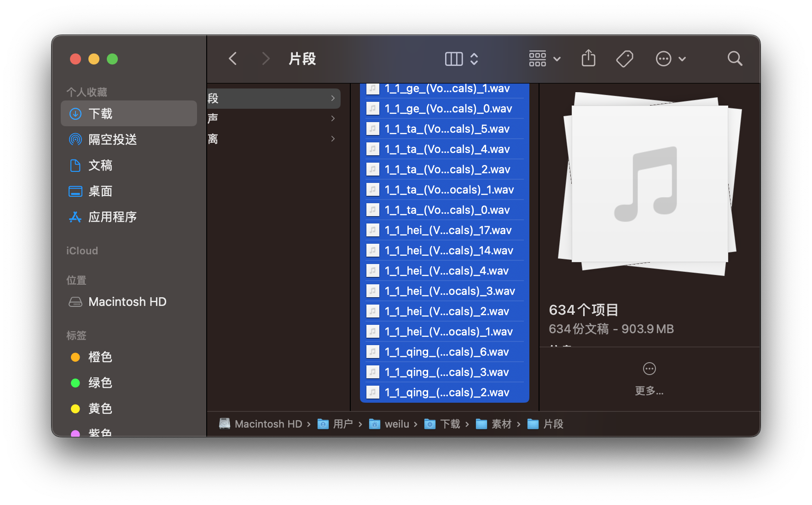This screenshot has width=812, height=505.
Task: Click the Tags toolbar icon
Action: [625, 59]
